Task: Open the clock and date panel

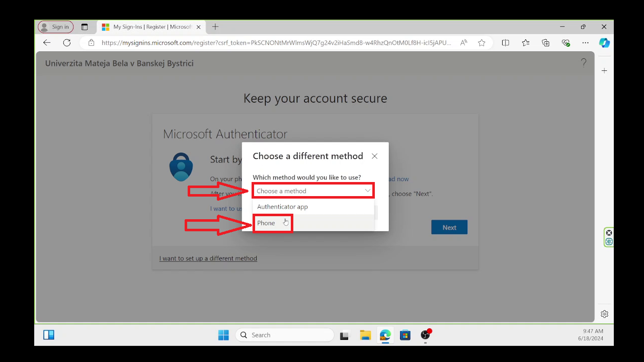Action: point(591,335)
